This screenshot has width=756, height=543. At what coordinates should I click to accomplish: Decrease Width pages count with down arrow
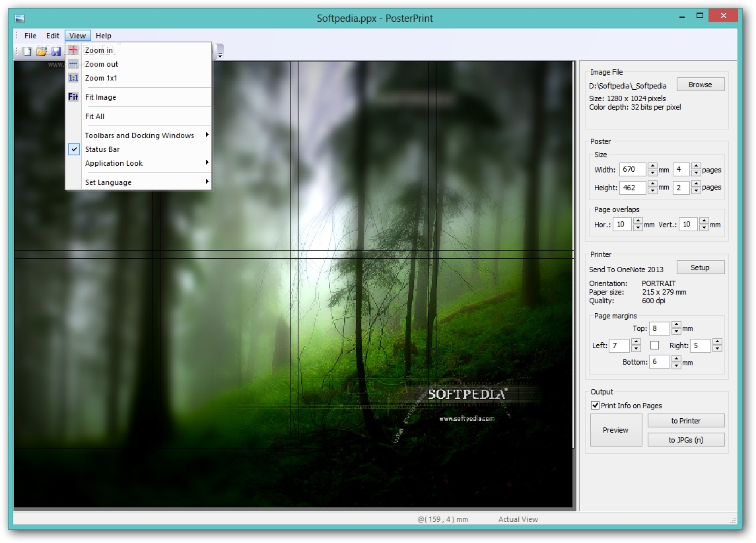pos(696,172)
